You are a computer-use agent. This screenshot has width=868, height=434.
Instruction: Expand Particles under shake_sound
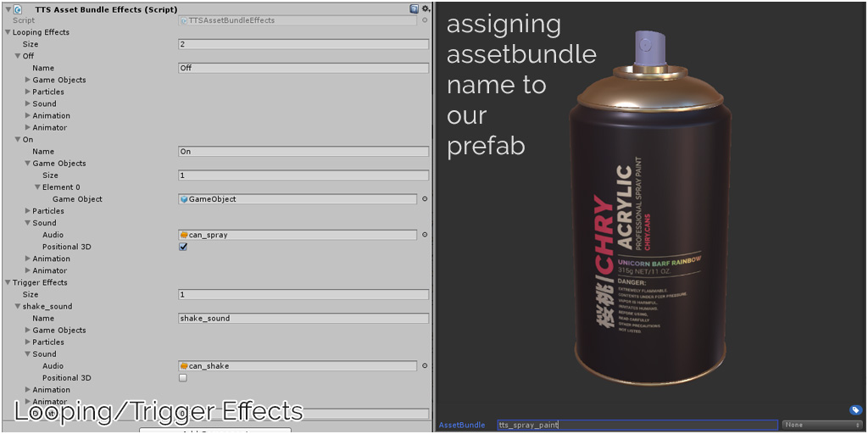(x=28, y=342)
